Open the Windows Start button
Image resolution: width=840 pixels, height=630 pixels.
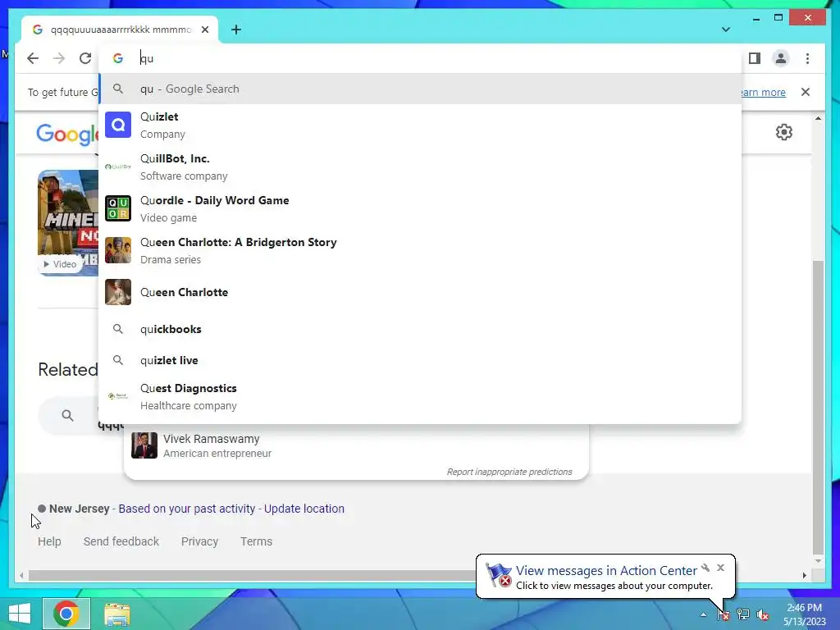click(x=20, y=614)
